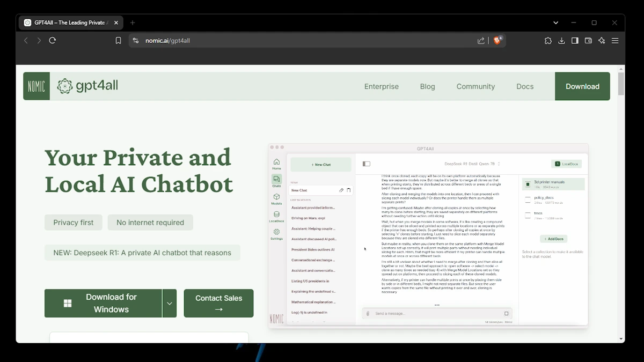Image resolution: width=644 pixels, height=362 pixels.
Task: Click the Contact Sales button
Action: coord(218,304)
